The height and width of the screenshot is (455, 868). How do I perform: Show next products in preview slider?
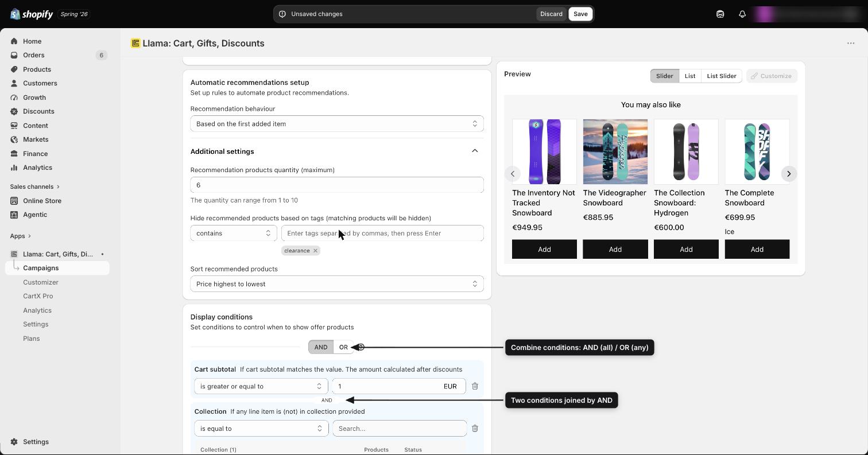(x=789, y=174)
